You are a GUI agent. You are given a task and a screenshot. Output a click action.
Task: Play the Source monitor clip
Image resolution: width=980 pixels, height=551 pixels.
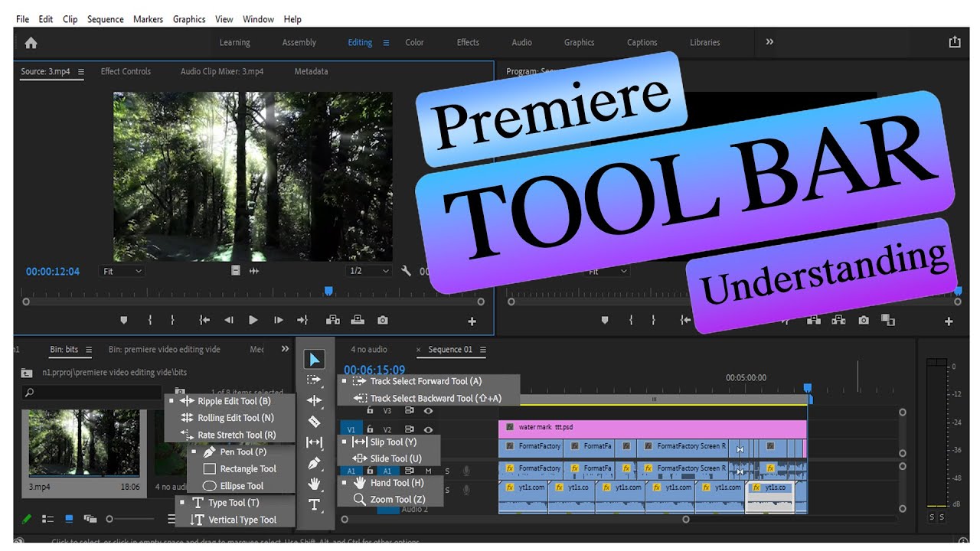click(253, 321)
